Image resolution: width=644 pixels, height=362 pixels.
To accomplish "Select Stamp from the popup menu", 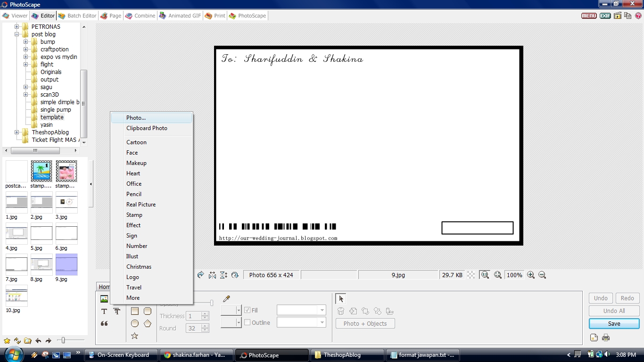I will (x=152, y=215).
